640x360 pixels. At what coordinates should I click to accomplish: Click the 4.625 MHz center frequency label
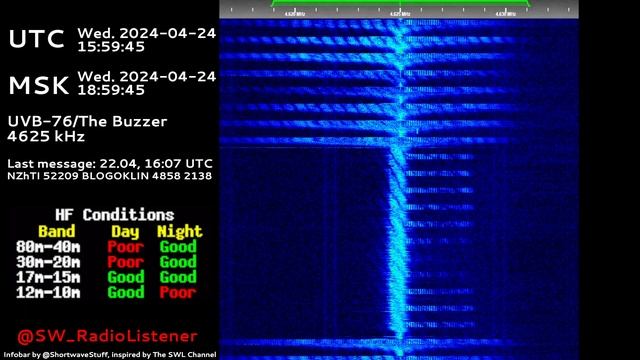(400, 14)
